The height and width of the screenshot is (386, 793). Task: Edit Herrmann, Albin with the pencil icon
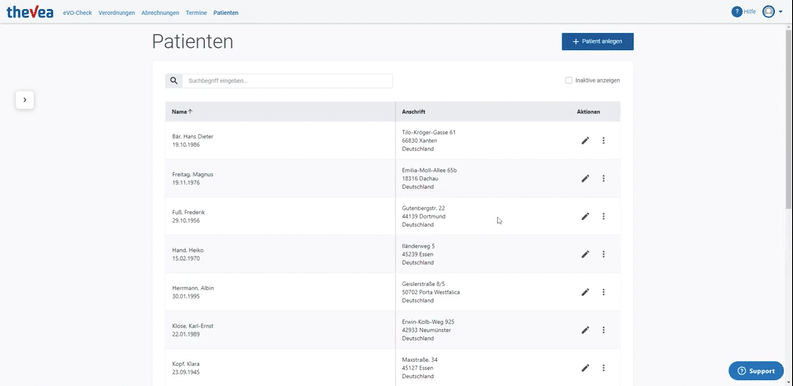pyautogui.click(x=585, y=292)
